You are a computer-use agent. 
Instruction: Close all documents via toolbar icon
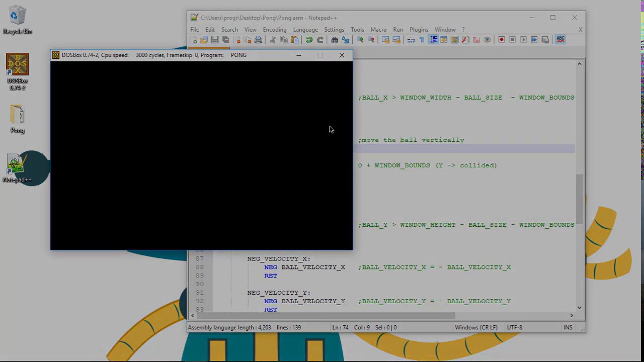point(248,40)
